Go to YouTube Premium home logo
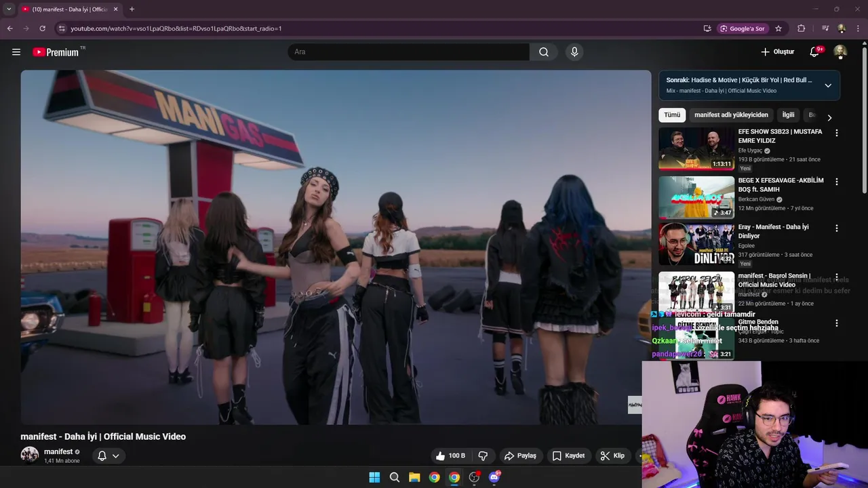868x488 pixels. click(x=57, y=52)
